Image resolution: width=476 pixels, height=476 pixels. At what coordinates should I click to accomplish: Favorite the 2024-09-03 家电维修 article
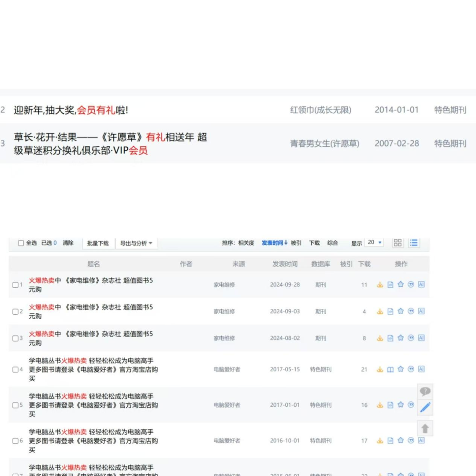401,311
